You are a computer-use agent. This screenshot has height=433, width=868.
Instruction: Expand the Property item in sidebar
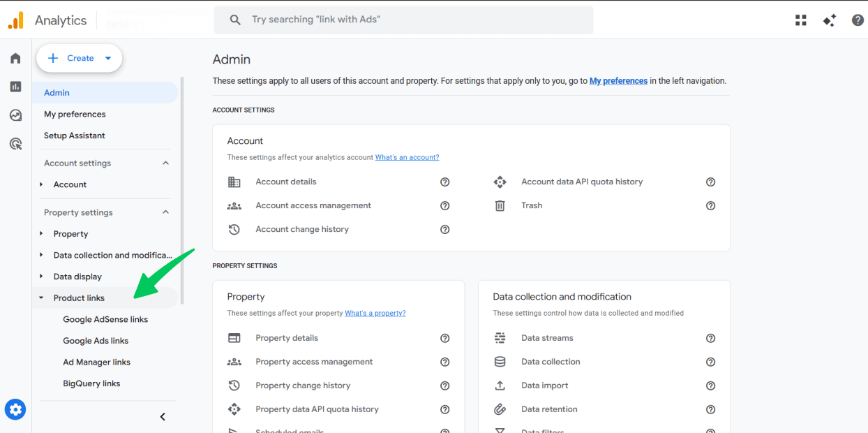click(x=41, y=234)
